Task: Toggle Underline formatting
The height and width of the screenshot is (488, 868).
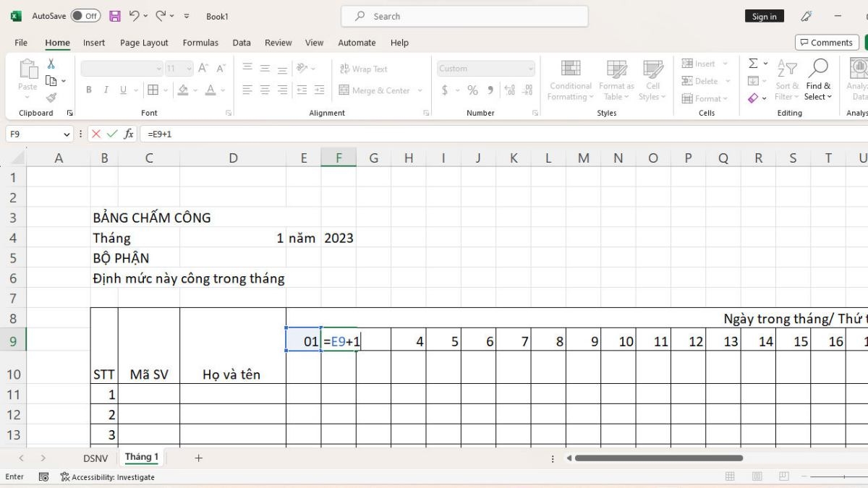Action: click(x=123, y=90)
